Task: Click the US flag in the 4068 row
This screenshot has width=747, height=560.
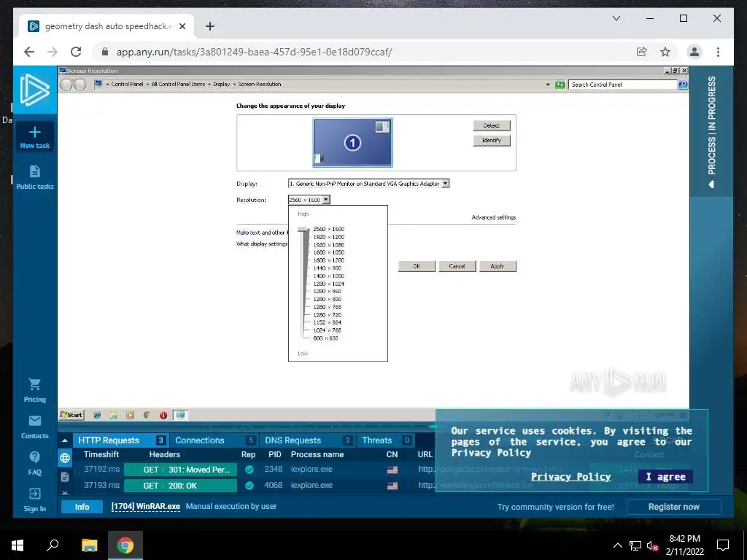Action: pos(392,486)
